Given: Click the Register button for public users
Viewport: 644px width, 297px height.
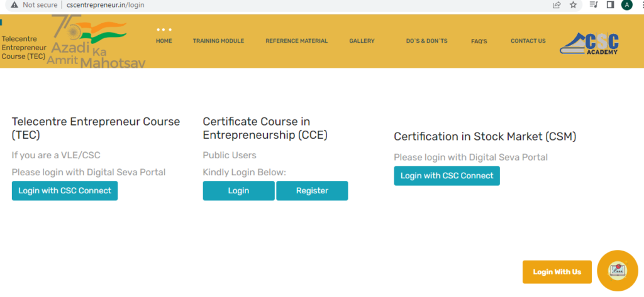Looking at the screenshot, I should [x=312, y=191].
